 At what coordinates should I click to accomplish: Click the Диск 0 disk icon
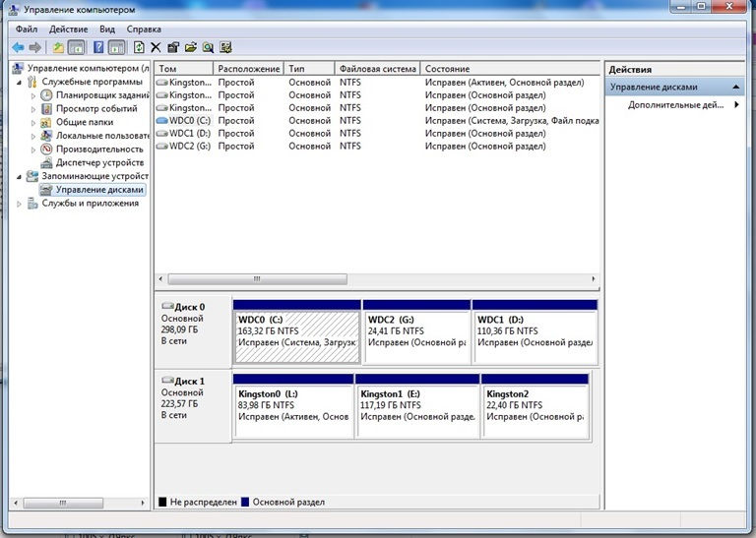coord(167,306)
